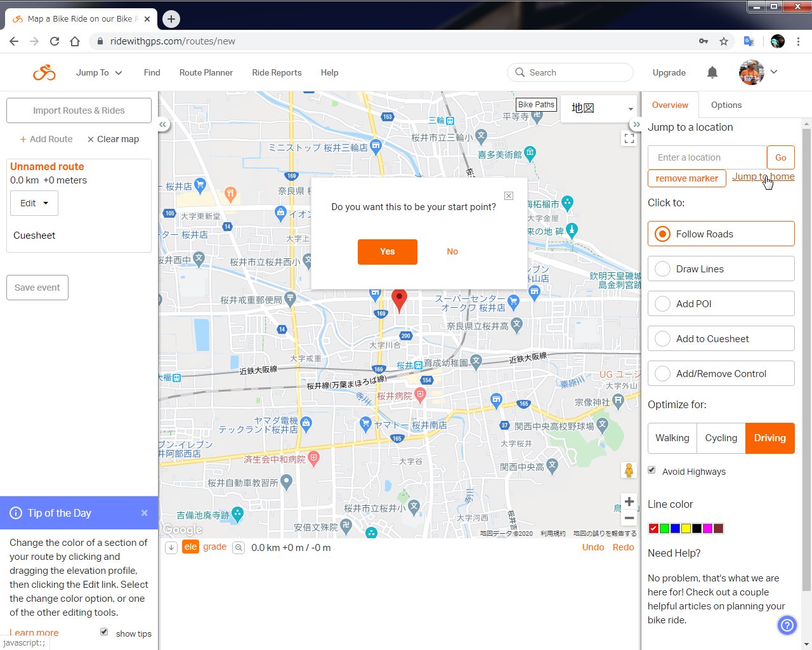The width and height of the screenshot is (812, 650).
Task: Optimize route for Walking
Action: (672, 438)
